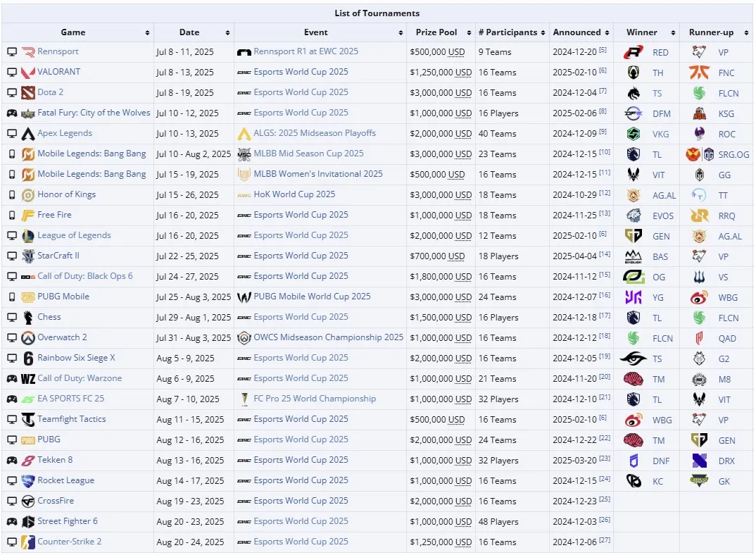Click the Jul 22 - 25, 2025 date
The image size is (756, 555).
[x=187, y=256]
